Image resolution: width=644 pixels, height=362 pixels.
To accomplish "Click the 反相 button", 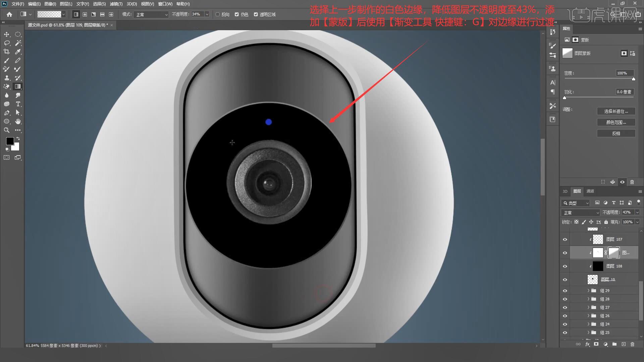I will pos(616,133).
